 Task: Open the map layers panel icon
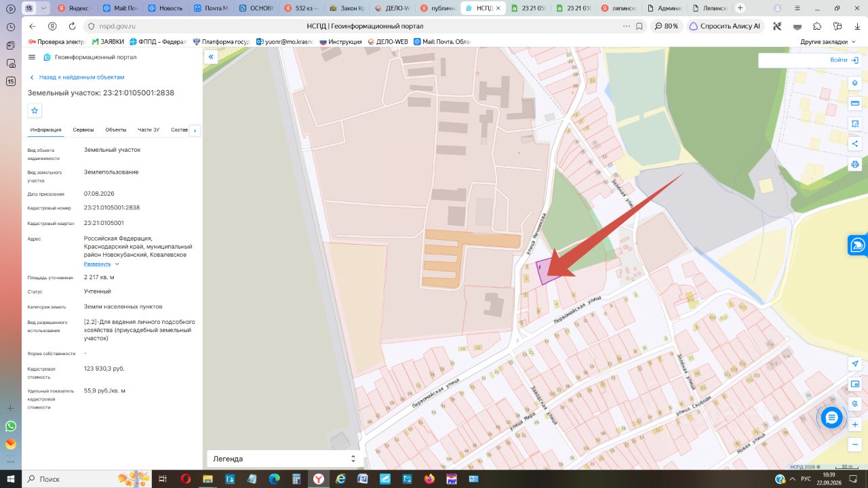click(854, 83)
